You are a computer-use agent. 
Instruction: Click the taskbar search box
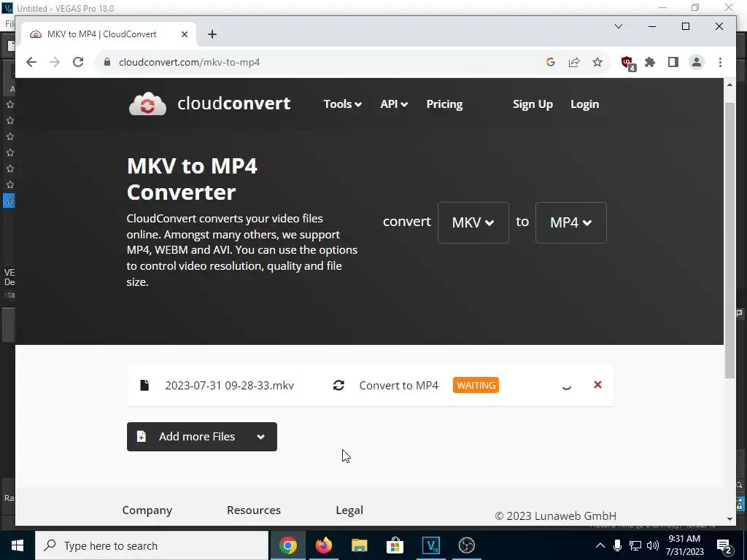pos(152,545)
